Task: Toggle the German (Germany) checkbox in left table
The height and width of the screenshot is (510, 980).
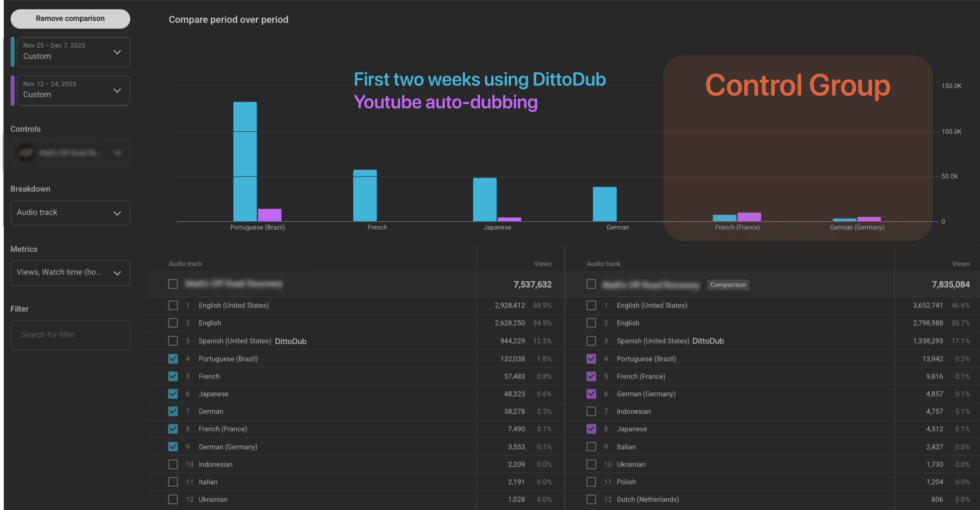Action: click(x=173, y=446)
